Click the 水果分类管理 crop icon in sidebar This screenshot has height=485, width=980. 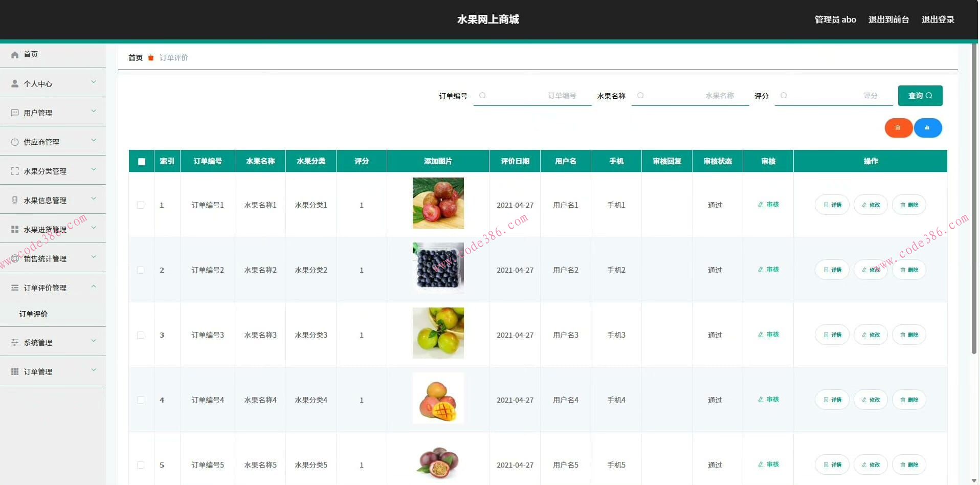14,171
